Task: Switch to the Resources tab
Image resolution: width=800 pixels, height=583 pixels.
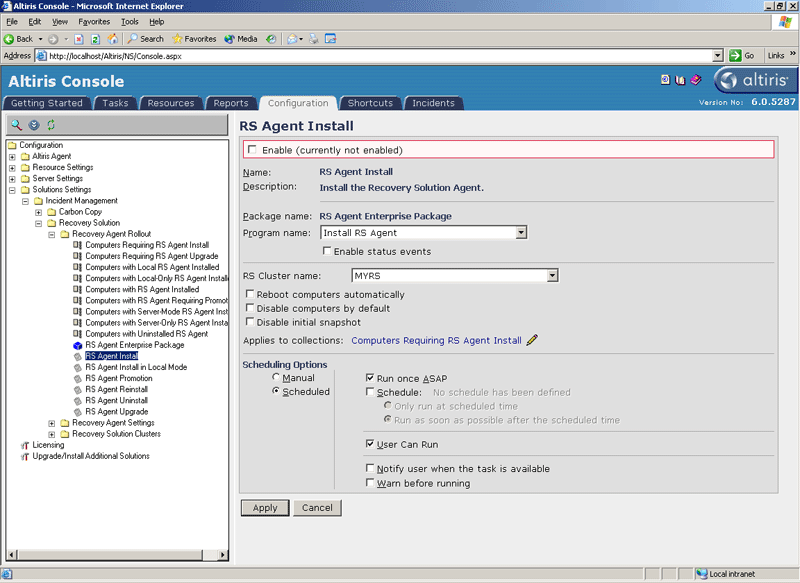Action: (170, 103)
